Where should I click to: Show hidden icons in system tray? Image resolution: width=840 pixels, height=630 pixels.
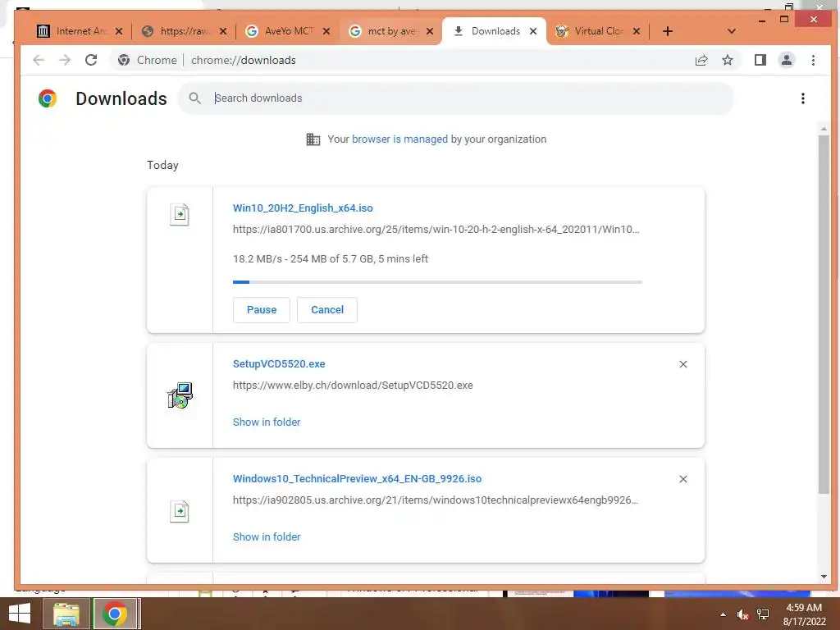pos(723,614)
